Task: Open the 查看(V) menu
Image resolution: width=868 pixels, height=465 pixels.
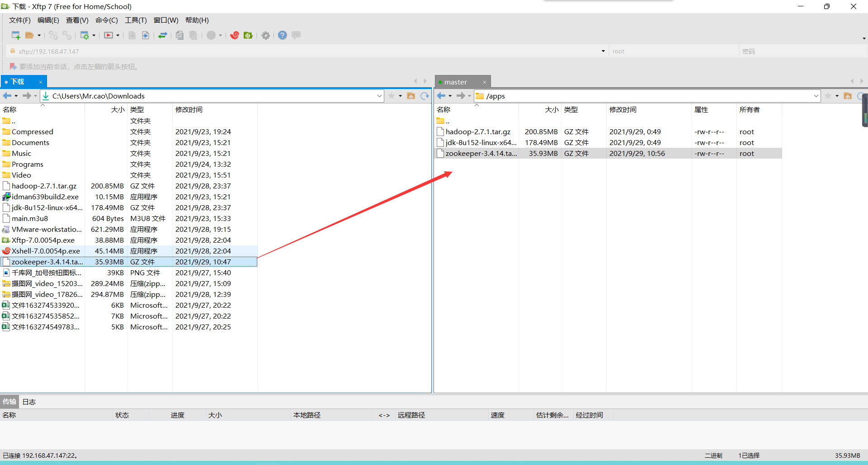Action: click(x=77, y=20)
